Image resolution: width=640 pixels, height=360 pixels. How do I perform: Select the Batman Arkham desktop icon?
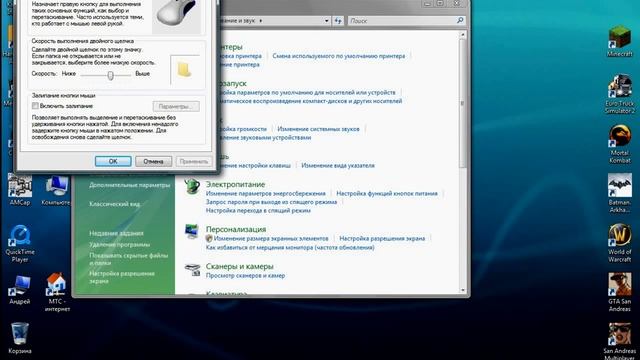(620, 193)
